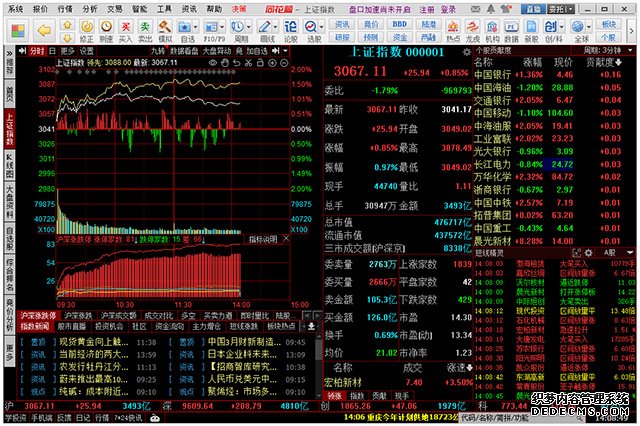The width and height of the screenshot is (640, 426).
Task: Zoom out chart with the minus circle
Action: [284, 63]
